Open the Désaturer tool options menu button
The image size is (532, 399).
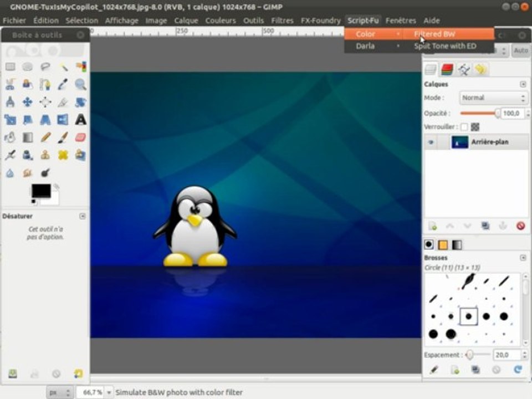[x=83, y=216]
